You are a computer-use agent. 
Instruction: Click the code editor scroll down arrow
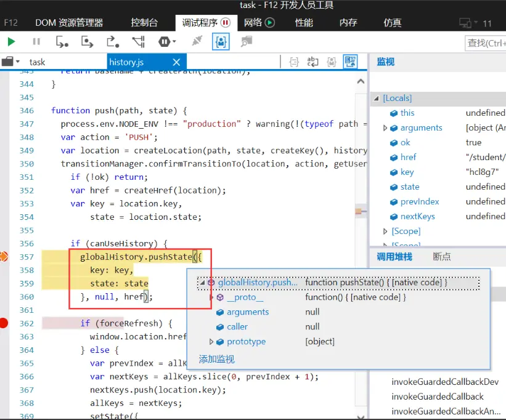tap(361, 417)
